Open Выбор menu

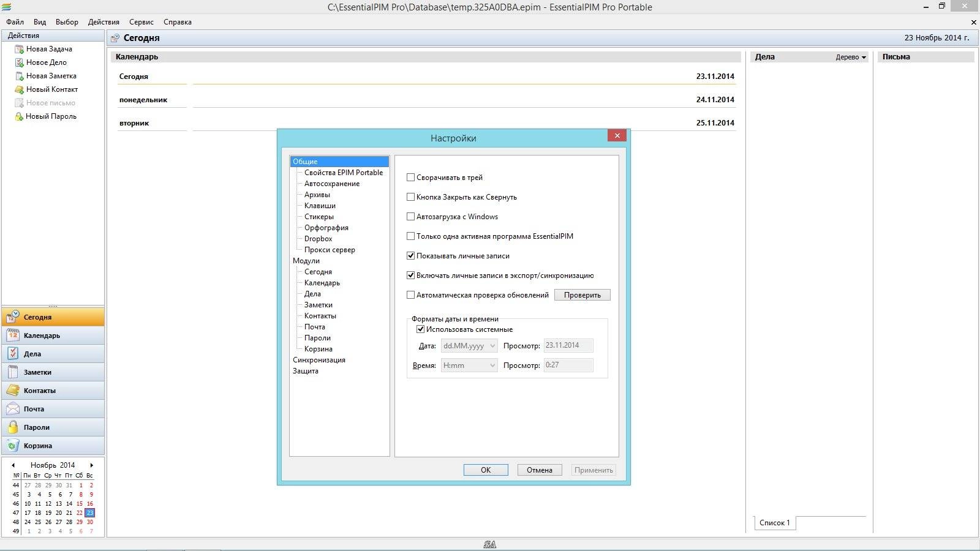click(67, 22)
